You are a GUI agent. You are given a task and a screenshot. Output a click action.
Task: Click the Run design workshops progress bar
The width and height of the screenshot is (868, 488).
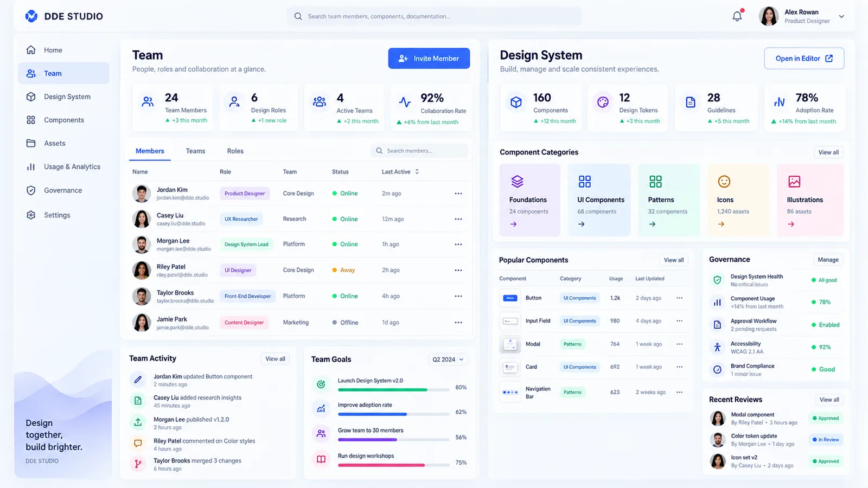click(x=393, y=465)
